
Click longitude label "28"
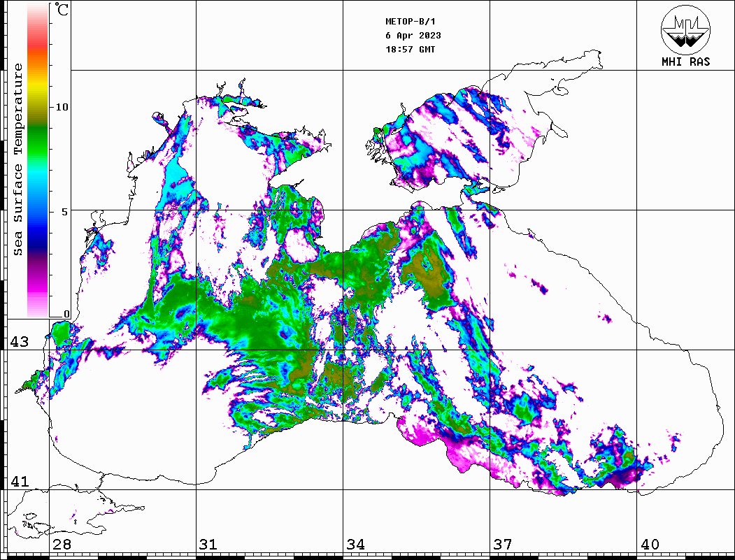click(62, 544)
